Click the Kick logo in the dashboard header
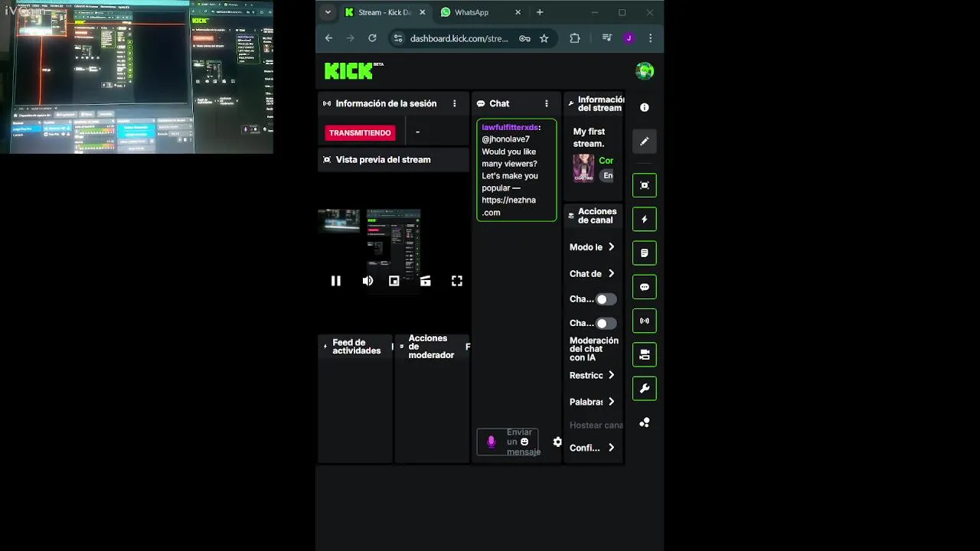Image resolution: width=980 pixels, height=551 pixels. click(x=349, y=71)
